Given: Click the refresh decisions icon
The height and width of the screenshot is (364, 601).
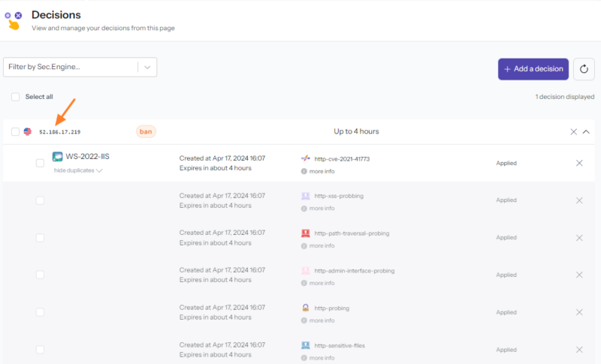Looking at the screenshot, I should [584, 69].
